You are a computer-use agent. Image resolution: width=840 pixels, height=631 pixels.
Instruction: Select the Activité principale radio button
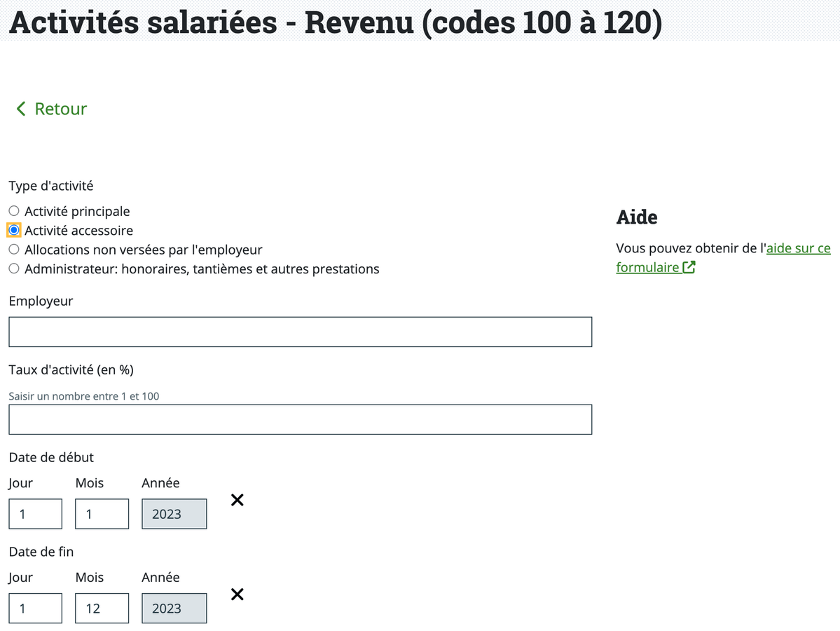(x=13, y=210)
